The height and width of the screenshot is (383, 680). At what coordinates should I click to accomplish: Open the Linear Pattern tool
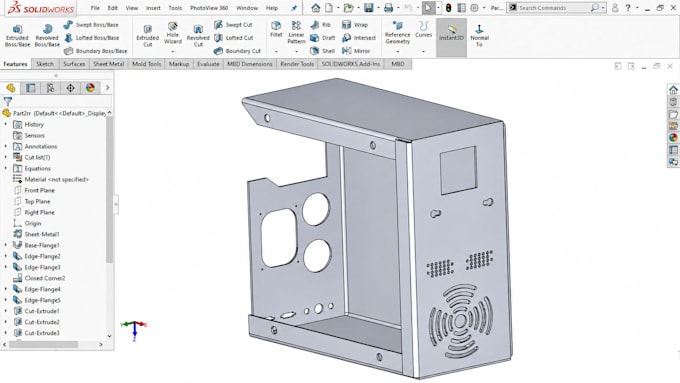tap(296, 32)
